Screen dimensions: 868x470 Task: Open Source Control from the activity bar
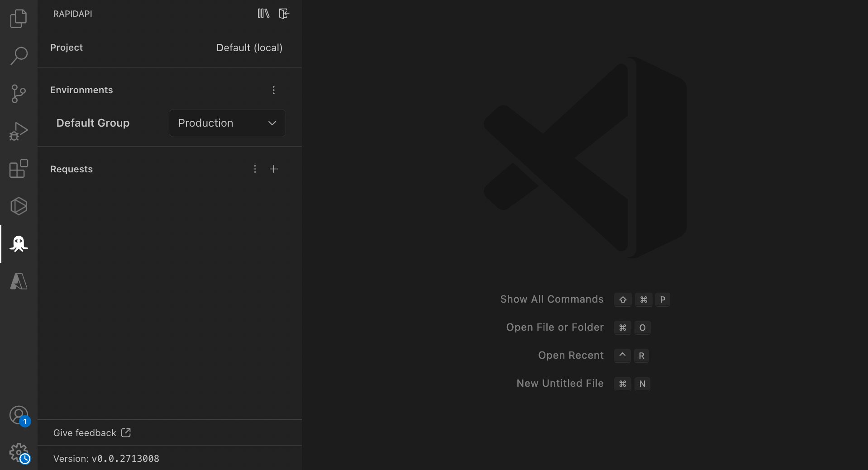click(18, 93)
